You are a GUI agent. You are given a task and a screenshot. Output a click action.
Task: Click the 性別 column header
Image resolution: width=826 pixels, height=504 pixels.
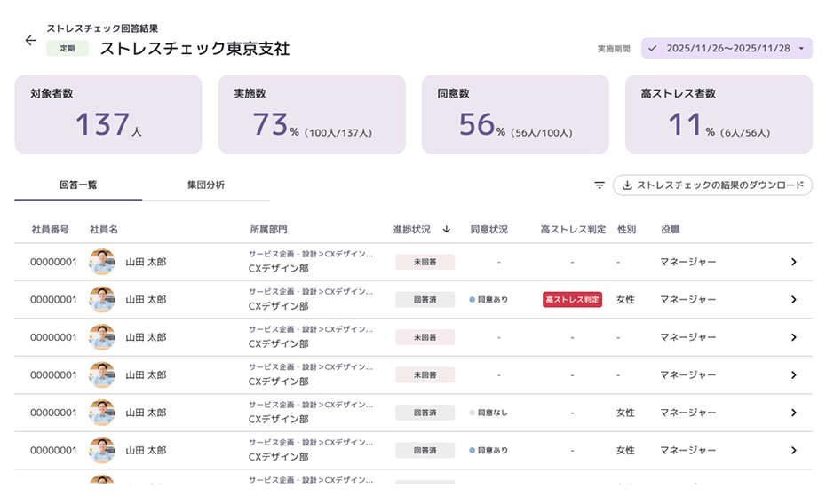627,230
